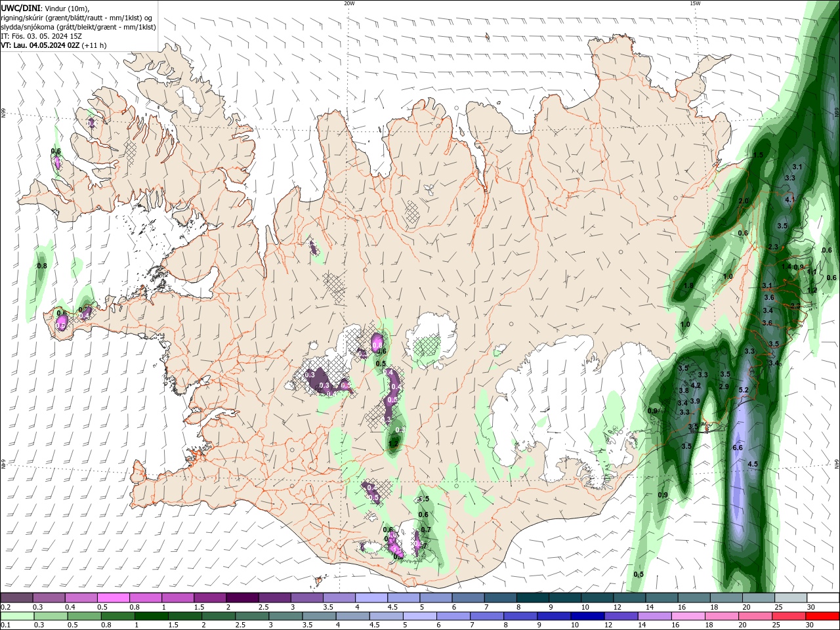
Task: Select the darkest green swatch labeled 1
Action: pos(151,616)
